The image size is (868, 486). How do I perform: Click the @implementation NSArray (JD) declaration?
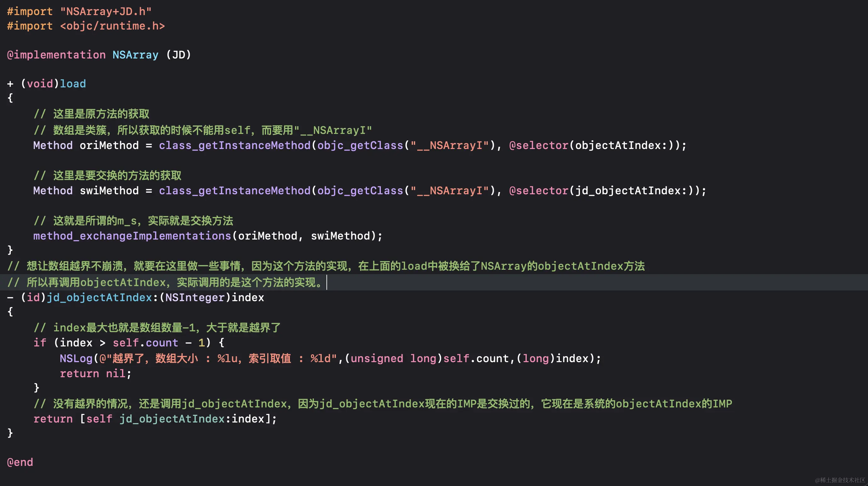[x=99, y=55]
